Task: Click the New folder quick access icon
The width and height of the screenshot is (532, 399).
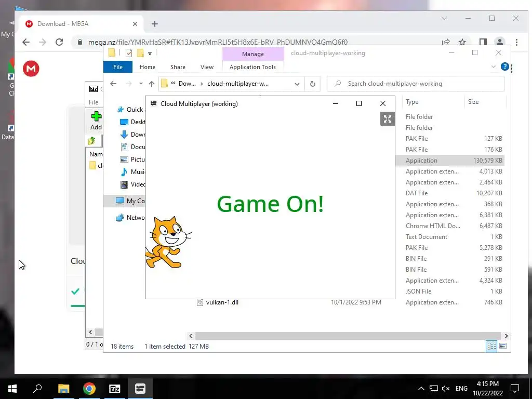Action: click(x=140, y=53)
